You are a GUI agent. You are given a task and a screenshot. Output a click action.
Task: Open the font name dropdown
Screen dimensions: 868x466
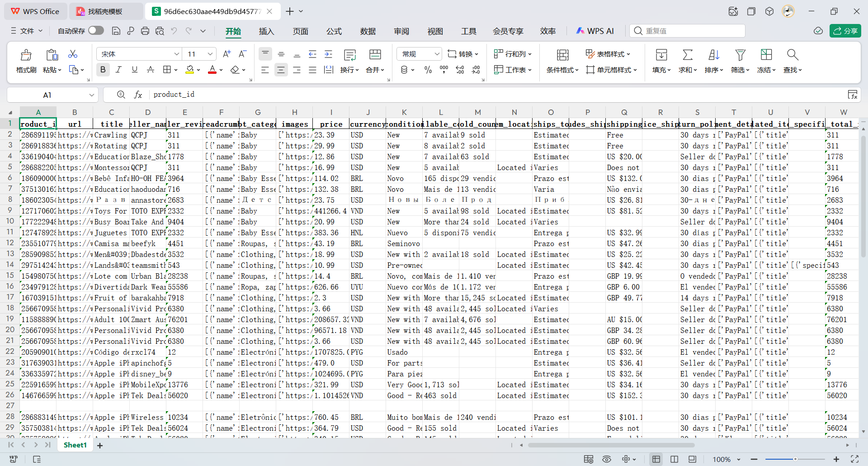177,54
